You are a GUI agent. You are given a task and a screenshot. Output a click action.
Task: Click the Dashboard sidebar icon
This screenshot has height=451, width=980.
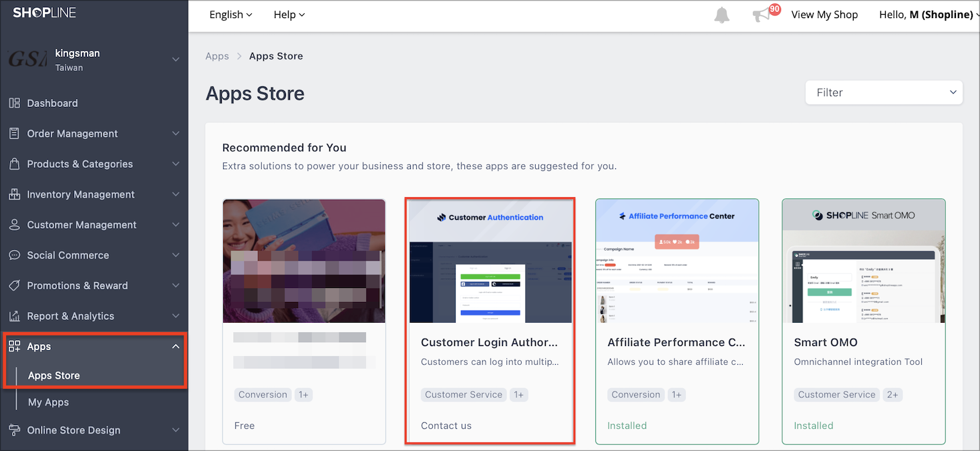click(14, 103)
